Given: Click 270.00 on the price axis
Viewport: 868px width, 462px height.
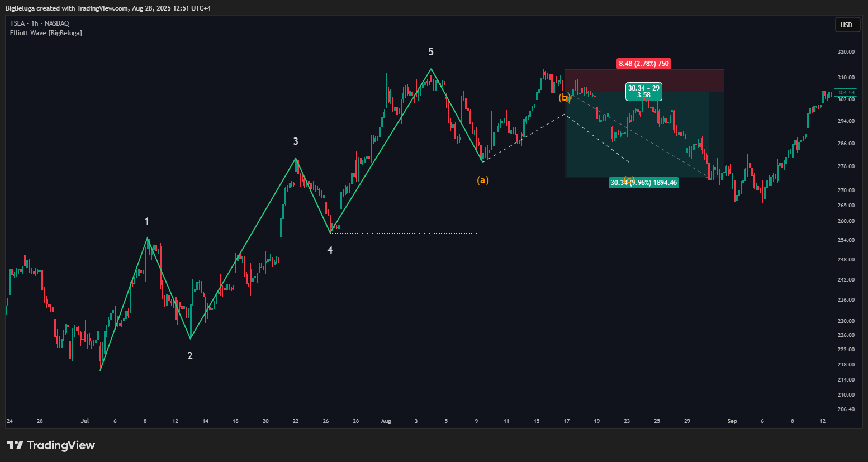Looking at the screenshot, I should (846, 190).
